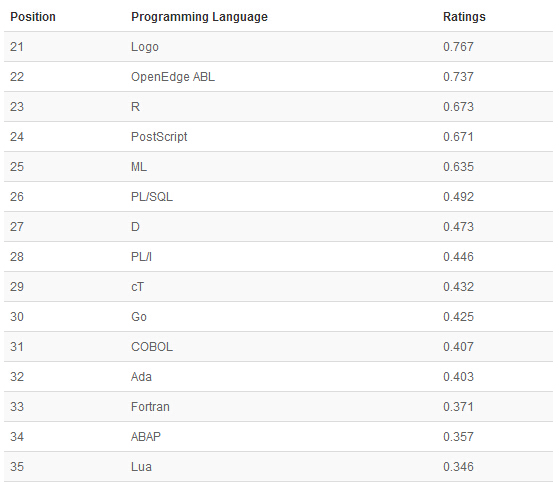Select the PostScript language cell
This screenshot has height=482, width=559.
[x=159, y=137]
